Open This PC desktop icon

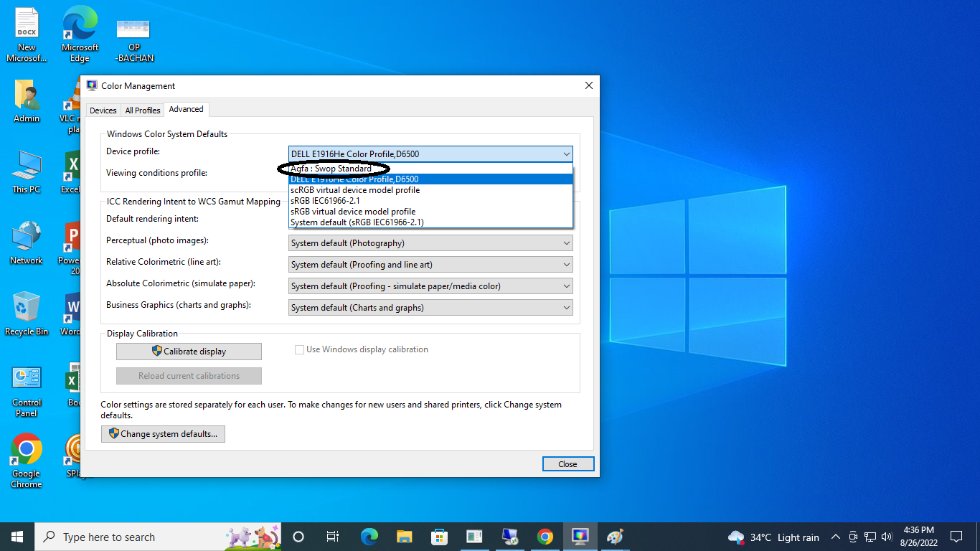(x=27, y=172)
